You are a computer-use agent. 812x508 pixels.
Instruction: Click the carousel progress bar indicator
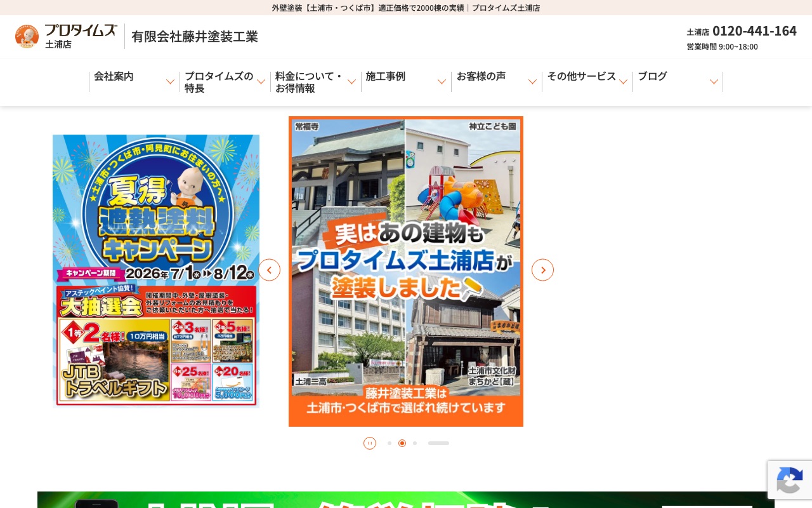[438, 443]
